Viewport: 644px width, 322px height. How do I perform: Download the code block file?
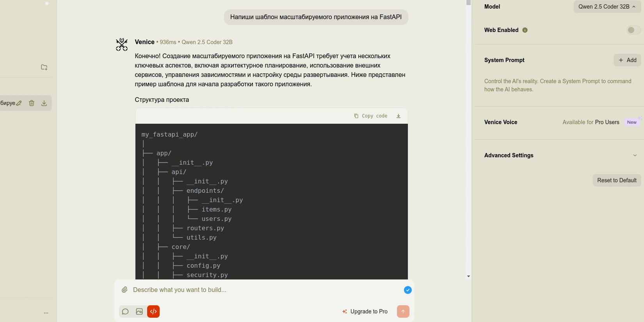(x=398, y=116)
